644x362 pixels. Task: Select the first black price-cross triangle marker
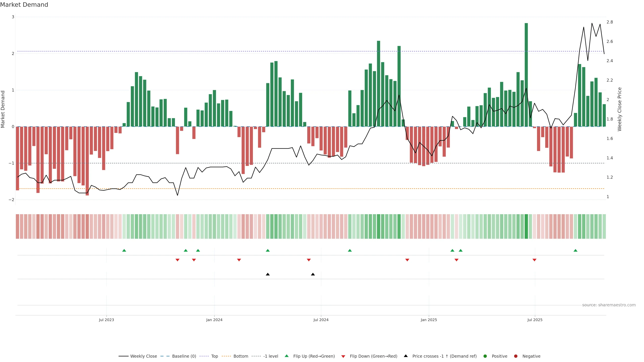(268, 274)
